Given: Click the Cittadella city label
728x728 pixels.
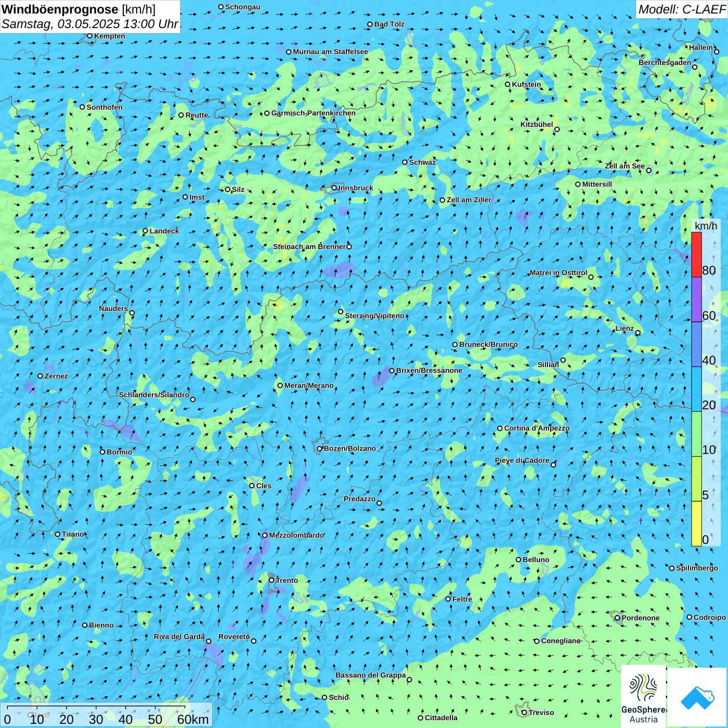Looking at the screenshot, I should (x=441, y=718).
